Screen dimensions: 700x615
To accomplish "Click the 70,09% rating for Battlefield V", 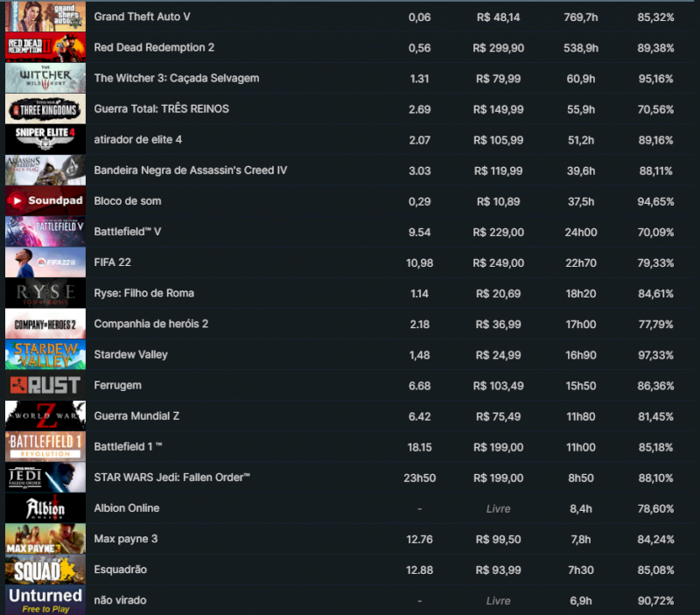I will 655,233.
